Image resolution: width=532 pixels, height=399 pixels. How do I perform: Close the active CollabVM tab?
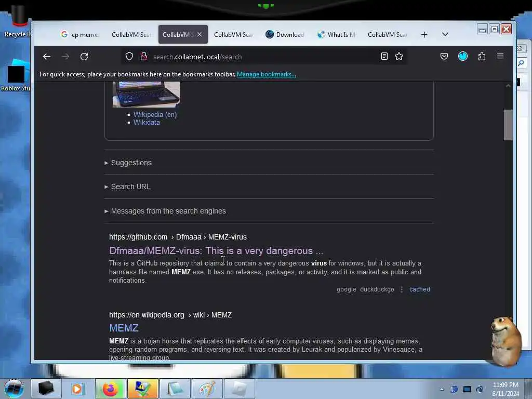(199, 34)
